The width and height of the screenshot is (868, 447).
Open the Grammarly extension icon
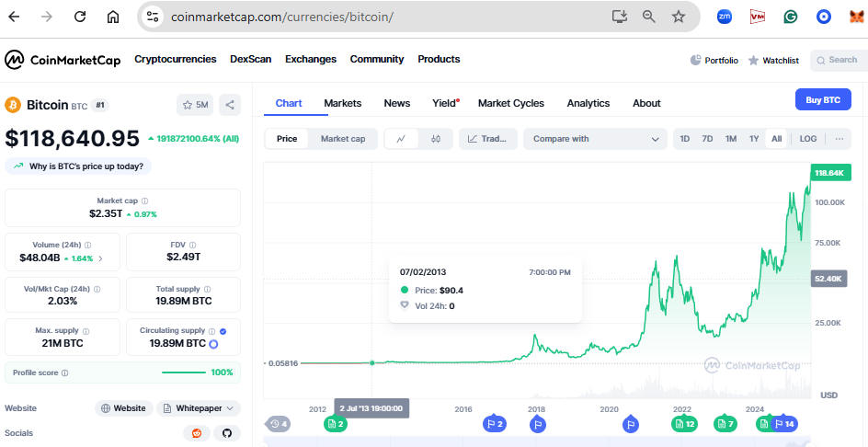pos(791,17)
